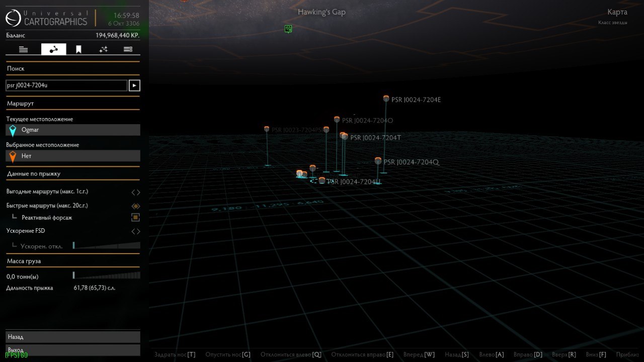Click the Выход button
Screen dimensions: 644x362
[73, 350]
